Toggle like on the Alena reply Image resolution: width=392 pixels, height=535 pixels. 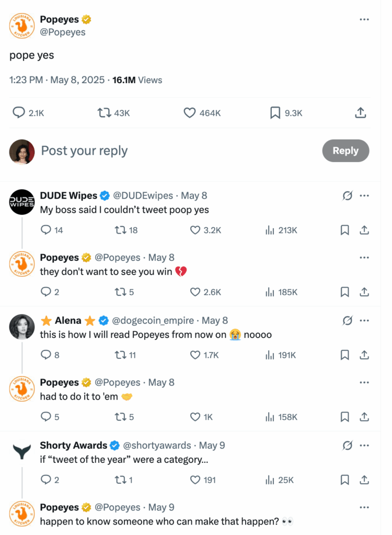[x=194, y=355]
